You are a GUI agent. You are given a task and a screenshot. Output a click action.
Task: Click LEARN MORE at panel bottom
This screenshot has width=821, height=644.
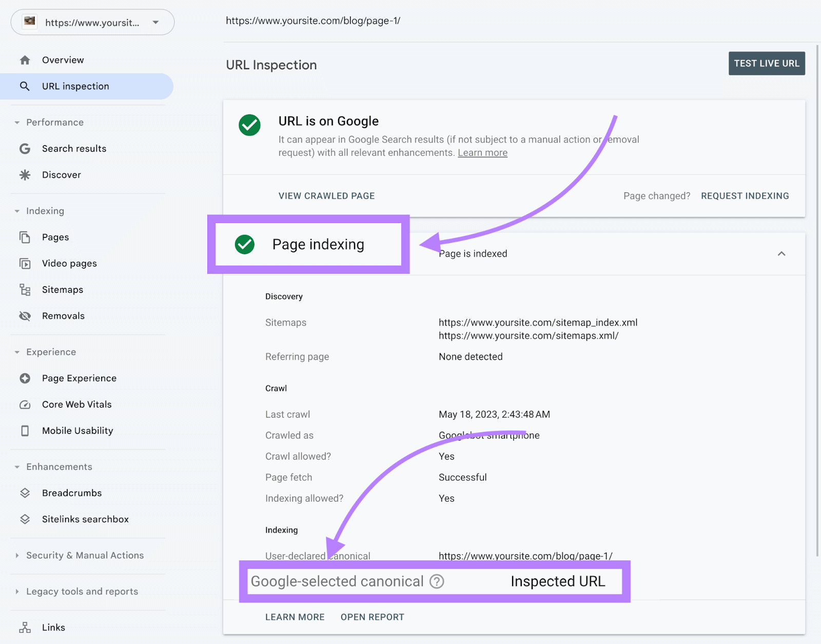click(x=295, y=617)
